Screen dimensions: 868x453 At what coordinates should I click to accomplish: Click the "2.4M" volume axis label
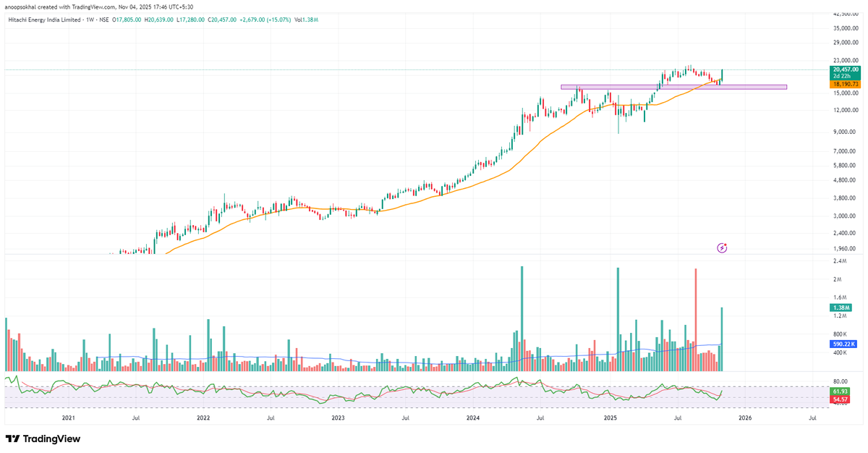tap(840, 261)
